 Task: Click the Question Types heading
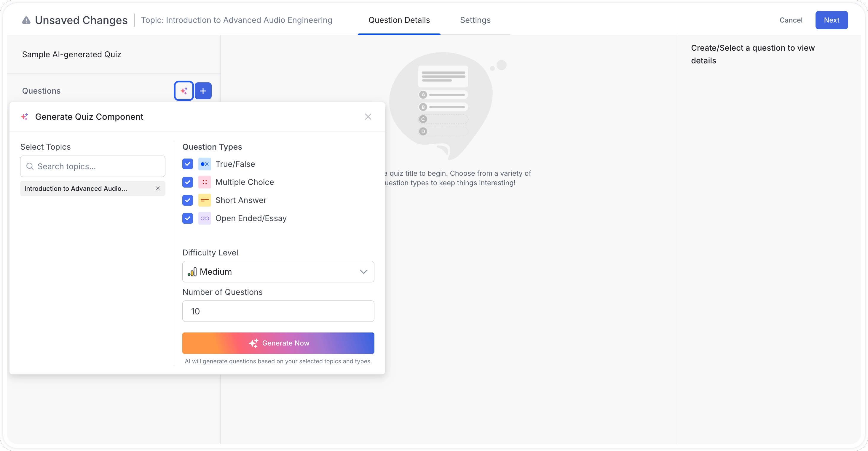pos(212,147)
